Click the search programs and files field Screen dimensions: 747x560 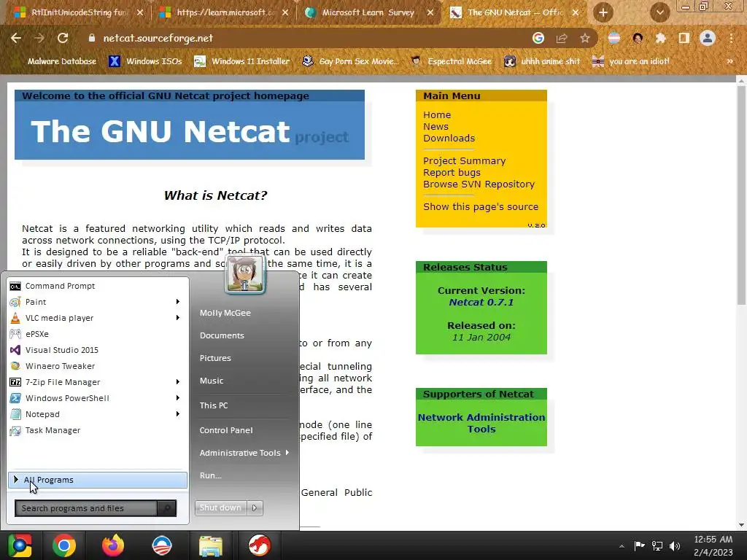[86, 508]
